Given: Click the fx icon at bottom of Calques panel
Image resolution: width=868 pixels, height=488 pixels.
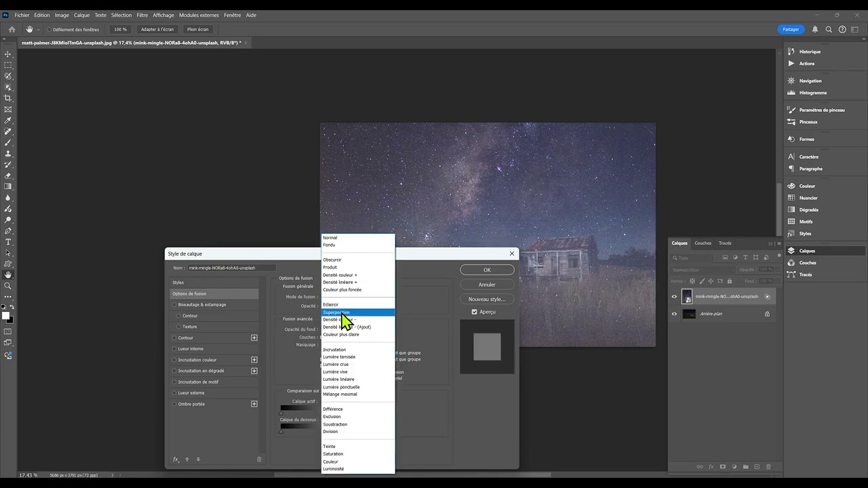Looking at the screenshot, I should [x=711, y=467].
